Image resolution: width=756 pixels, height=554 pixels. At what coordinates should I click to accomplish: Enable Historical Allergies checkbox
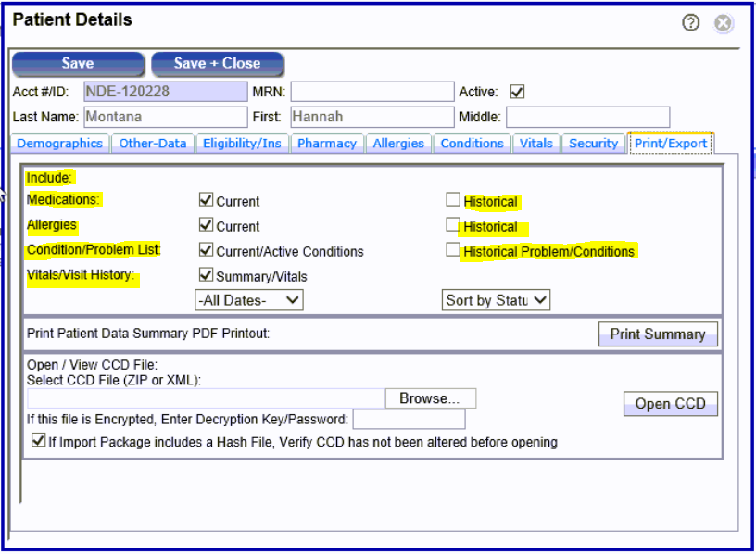click(452, 225)
